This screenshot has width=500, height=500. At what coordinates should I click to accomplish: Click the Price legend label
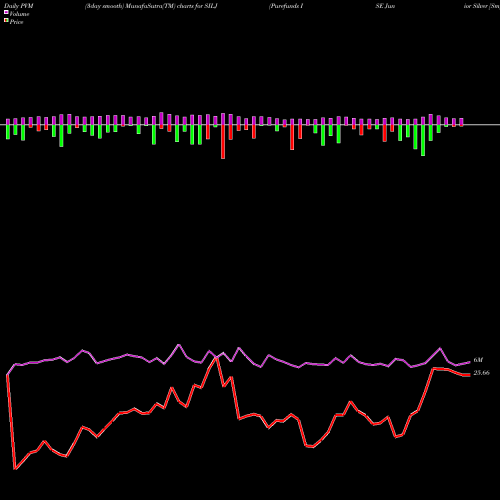tap(16, 22)
